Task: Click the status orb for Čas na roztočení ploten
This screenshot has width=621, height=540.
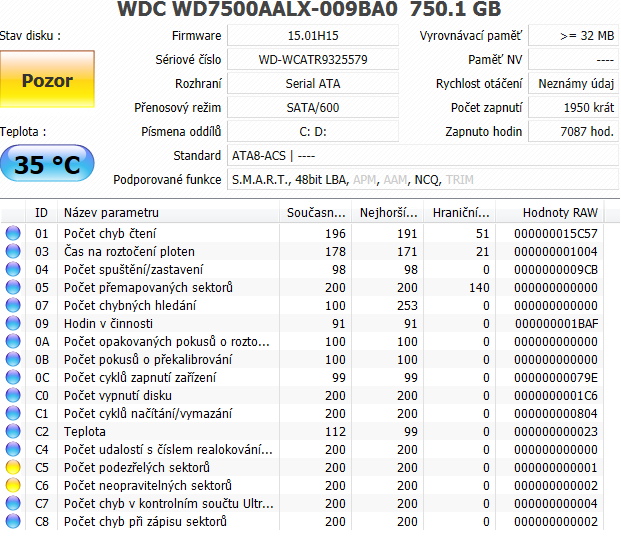Action: click(x=13, y=251)
